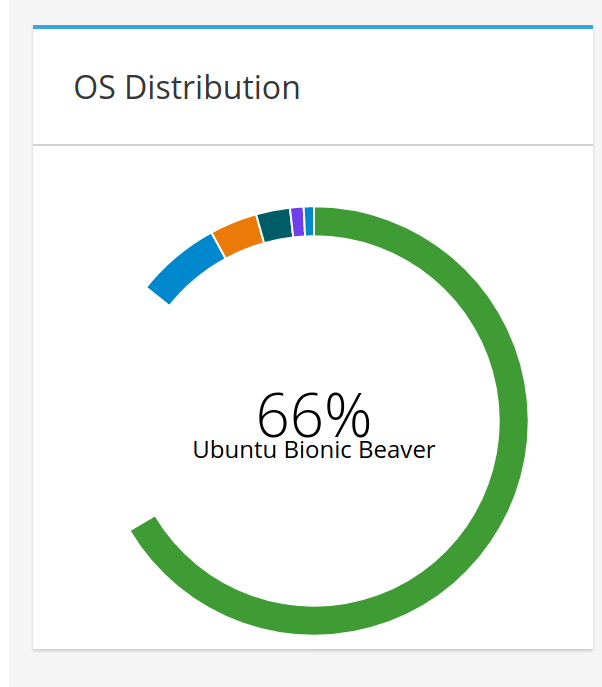Screen dimensions: 602x687
Task: Select the large blue donut chart segment
Action: (184, 267)
